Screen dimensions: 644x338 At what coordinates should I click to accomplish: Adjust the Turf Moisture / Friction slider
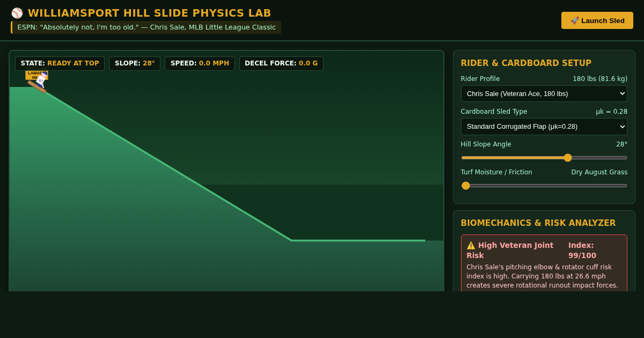(544, 186)
